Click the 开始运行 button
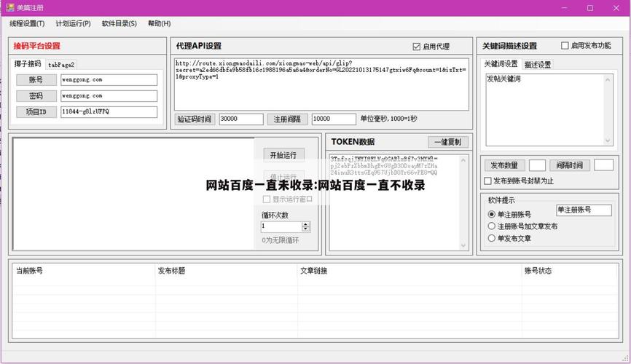This screenshot has height=364, width=631. [x=283, y=155]
